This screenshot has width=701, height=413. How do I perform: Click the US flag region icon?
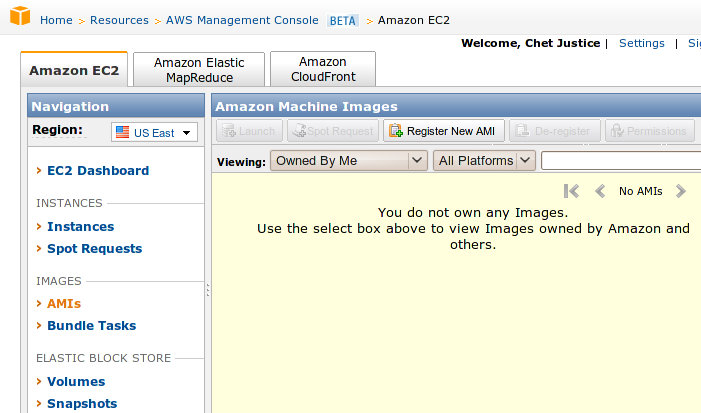pyautogui.click(x=122, y=132)
